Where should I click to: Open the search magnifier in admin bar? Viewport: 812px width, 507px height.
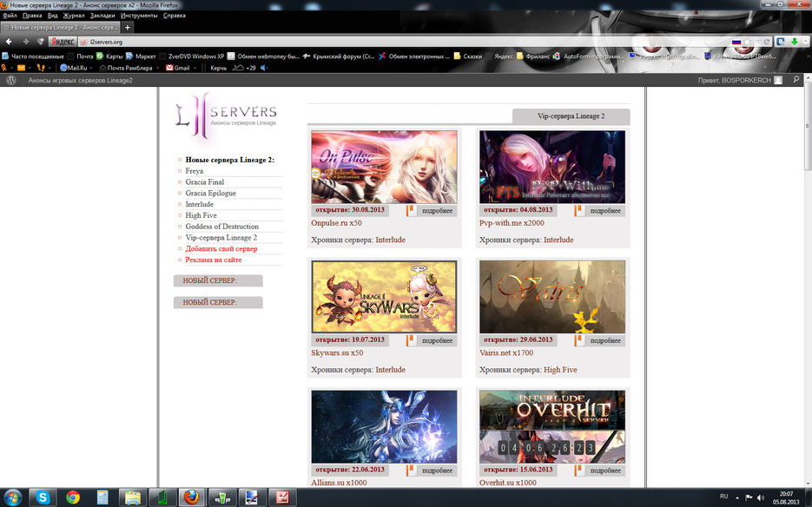(x=796, y=80)
